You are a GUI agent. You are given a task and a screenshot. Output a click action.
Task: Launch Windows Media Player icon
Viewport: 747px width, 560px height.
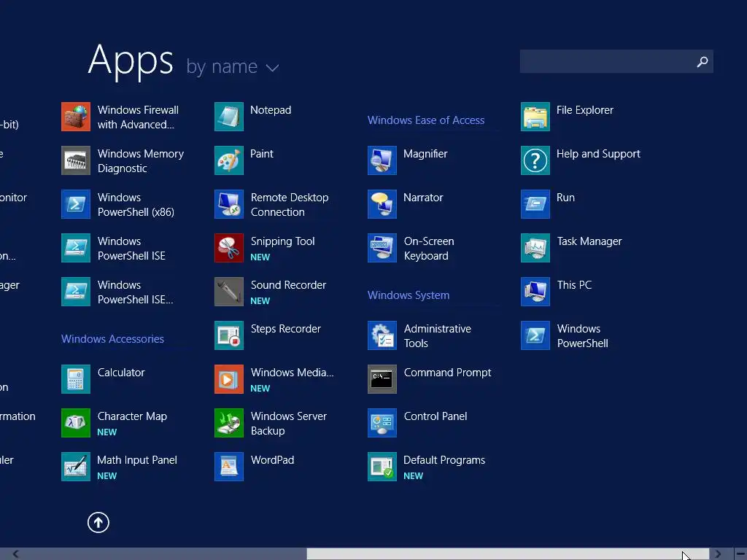(x=229, y=379)
